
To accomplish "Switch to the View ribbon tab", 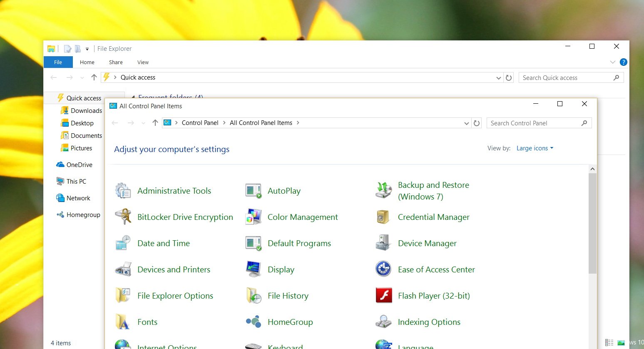I will click(143, 62).
